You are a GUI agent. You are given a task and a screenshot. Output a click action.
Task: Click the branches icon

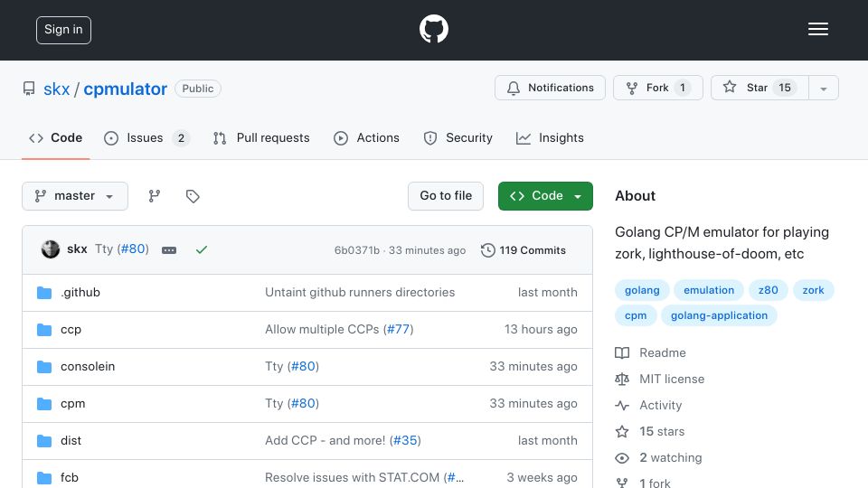[155, 196]
